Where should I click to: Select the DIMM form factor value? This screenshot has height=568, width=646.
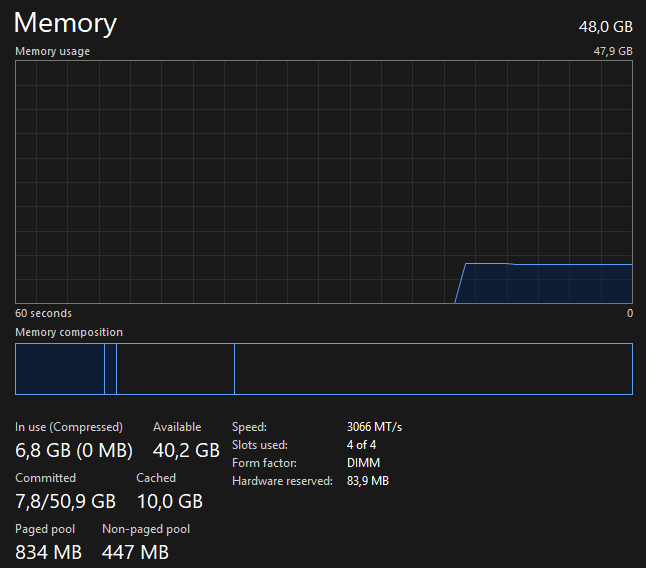[363, 463]
